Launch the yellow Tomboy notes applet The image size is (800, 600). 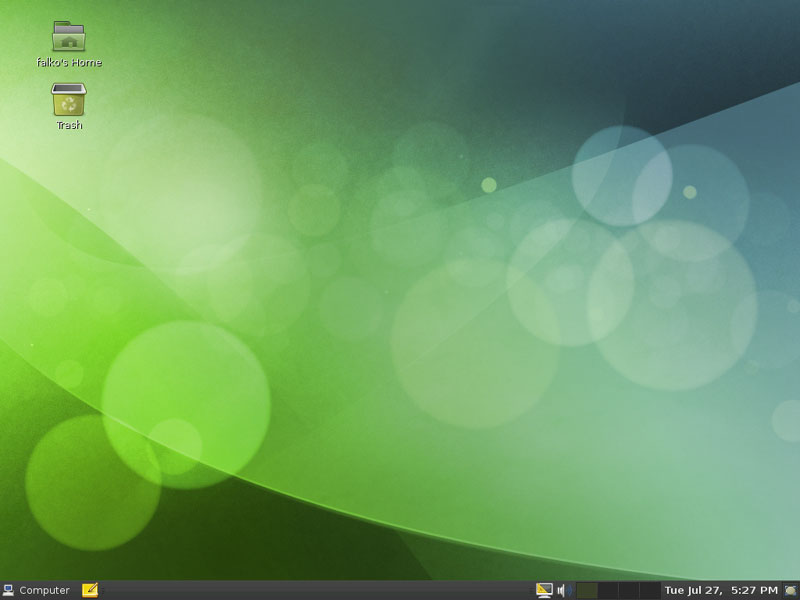point(90,590)
